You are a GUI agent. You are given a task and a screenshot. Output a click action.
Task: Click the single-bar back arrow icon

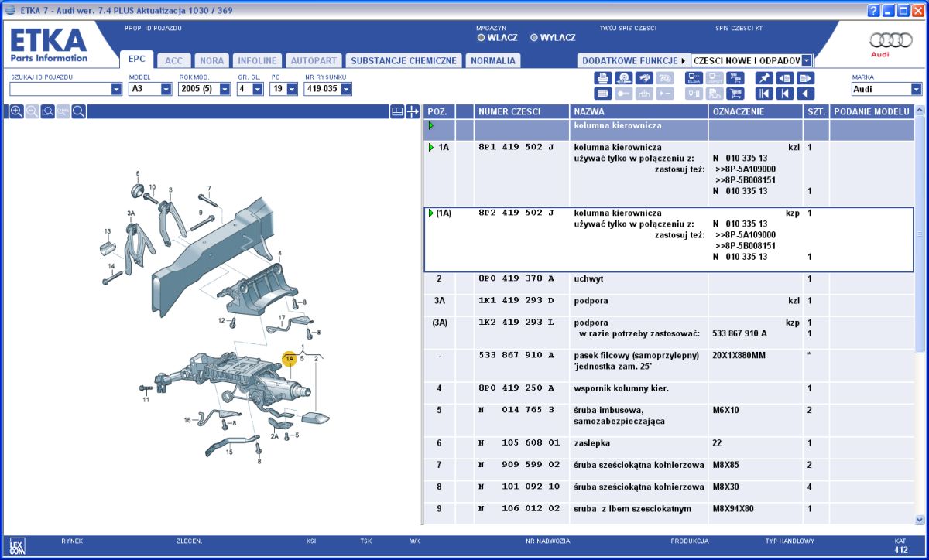point(785,94)
